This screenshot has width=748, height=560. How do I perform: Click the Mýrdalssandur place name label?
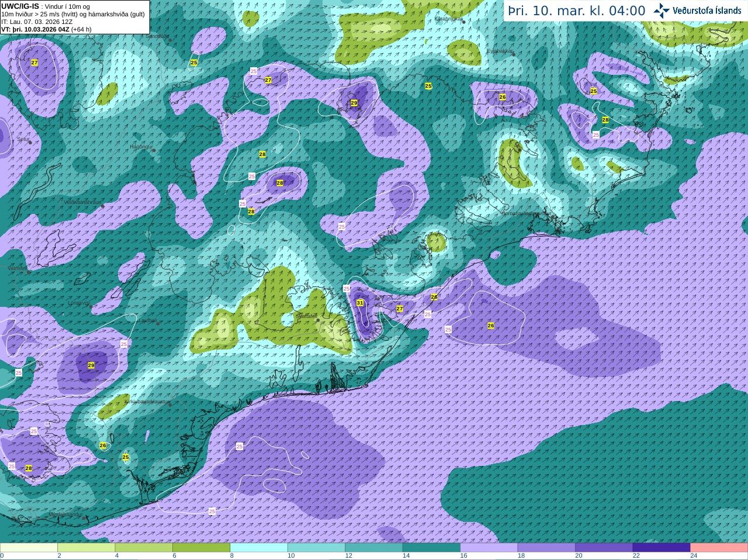pos(65,514)
